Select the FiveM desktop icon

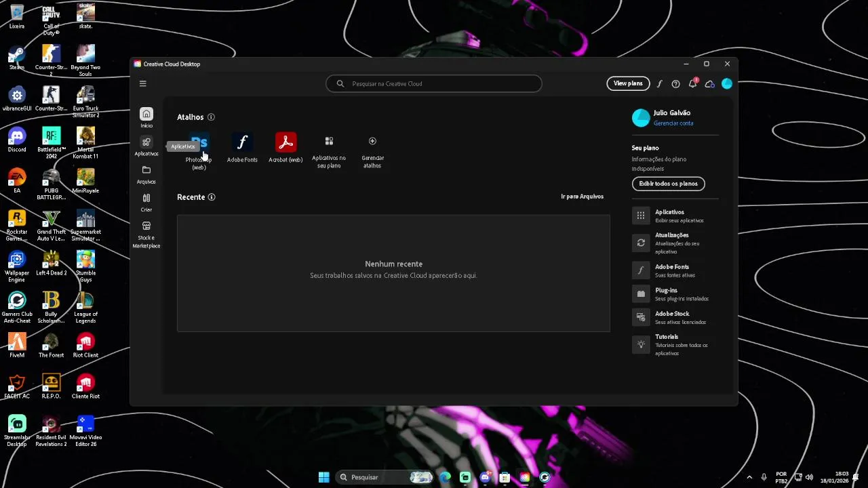pos(17,346)
